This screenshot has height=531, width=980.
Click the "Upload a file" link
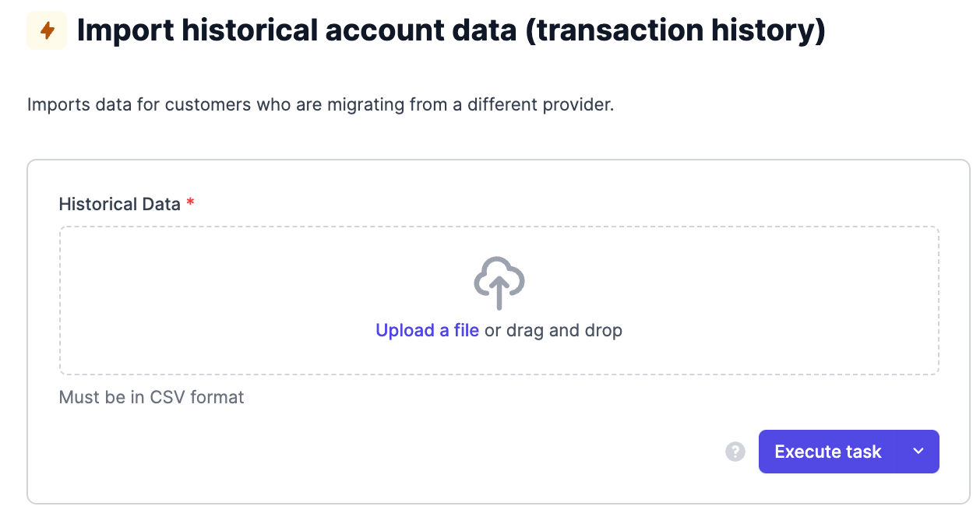click(x=427, y=330)
